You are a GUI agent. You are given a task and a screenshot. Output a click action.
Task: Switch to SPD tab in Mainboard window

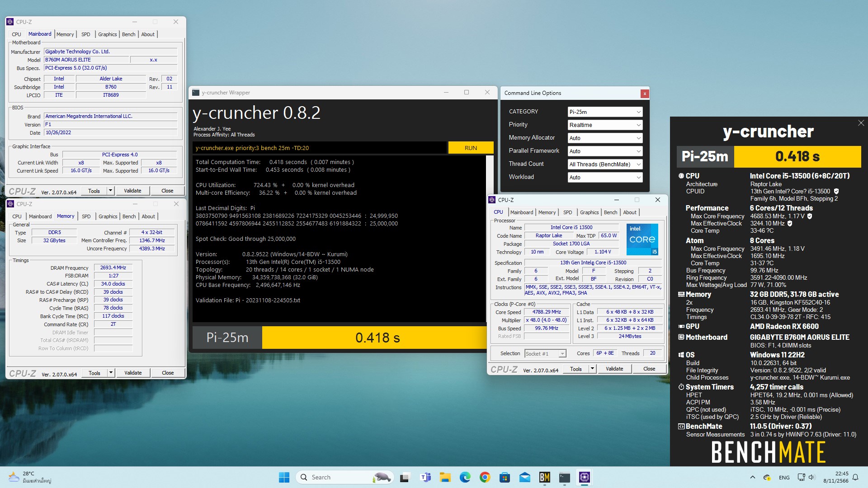pyautogui.click(x=86, y=34)
